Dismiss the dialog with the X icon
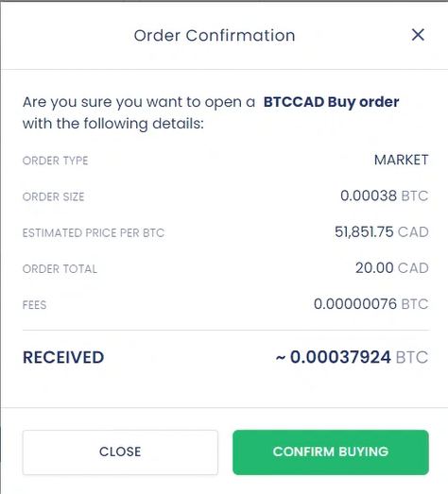 (x=418, y=35)
